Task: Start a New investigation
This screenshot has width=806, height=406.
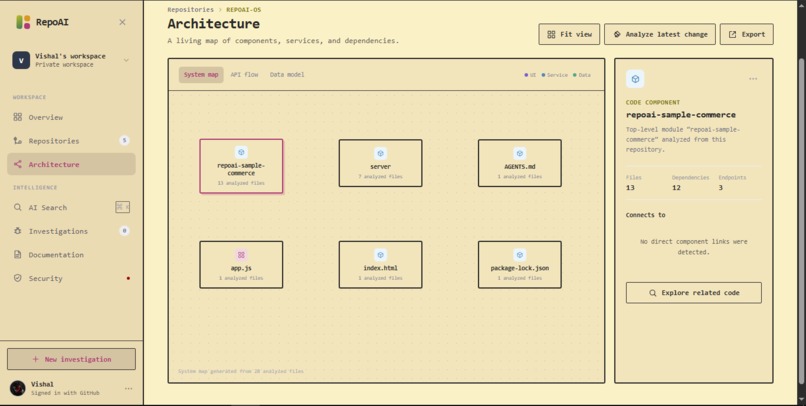Action: (71, 359)
